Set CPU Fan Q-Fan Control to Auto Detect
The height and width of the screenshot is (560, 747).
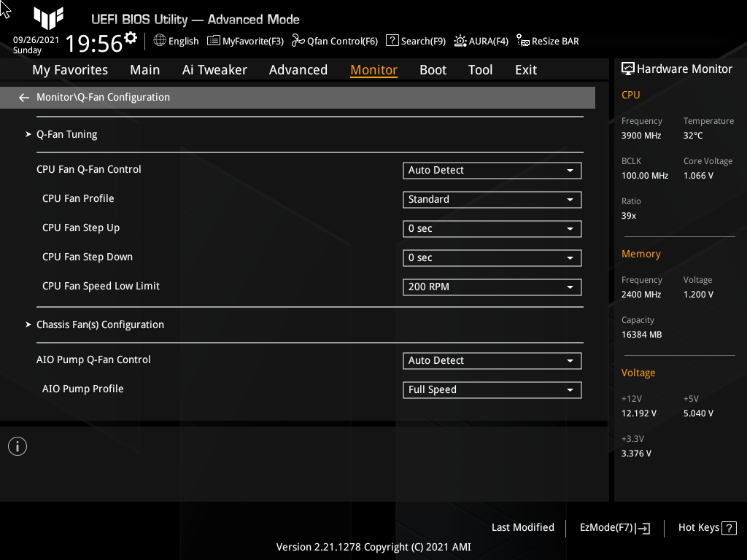(492, 170)
